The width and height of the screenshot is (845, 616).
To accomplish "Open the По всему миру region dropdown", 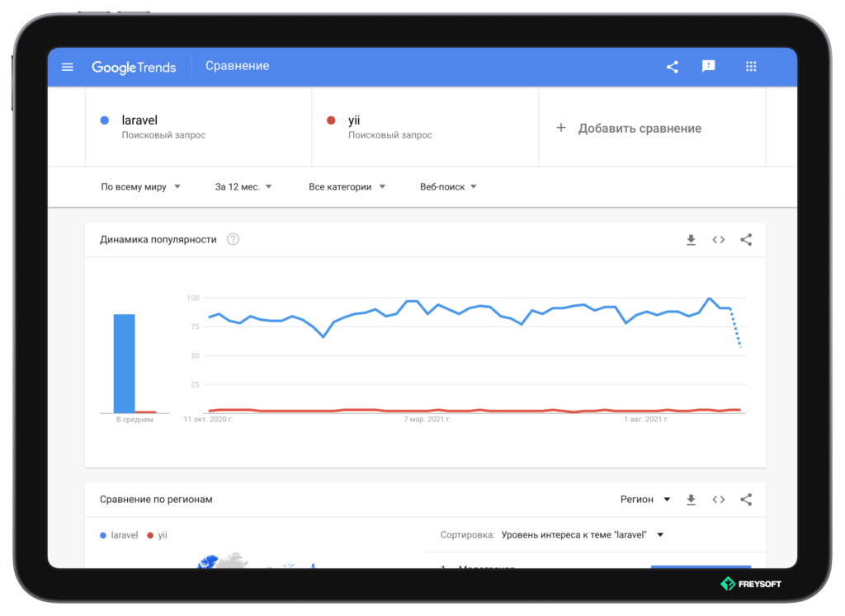I will tap(140, 187).
